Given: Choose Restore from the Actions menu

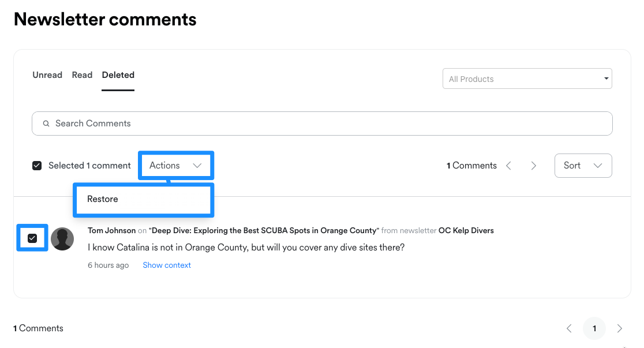Looking at the screenshot, I should click(x=103, y=199).
